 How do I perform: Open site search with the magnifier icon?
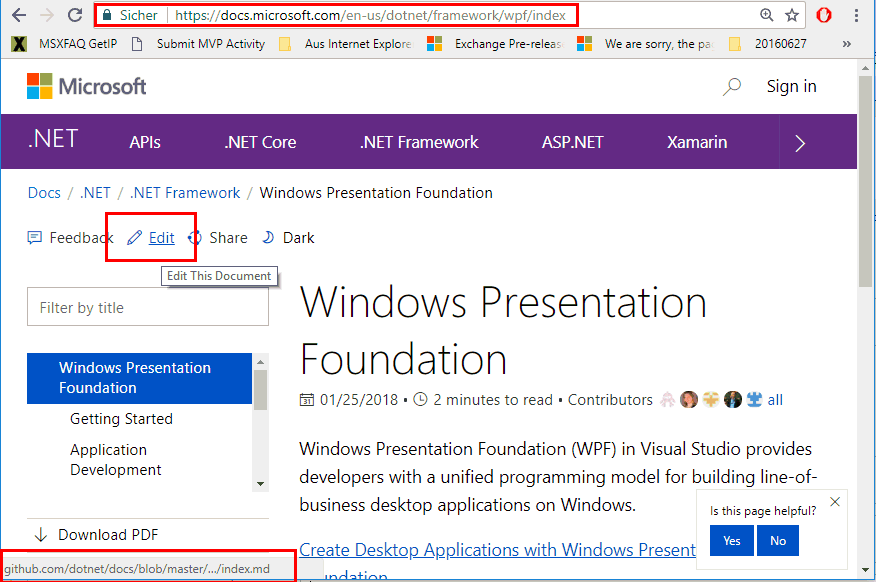pyautogui.click(x=732, y=87)
